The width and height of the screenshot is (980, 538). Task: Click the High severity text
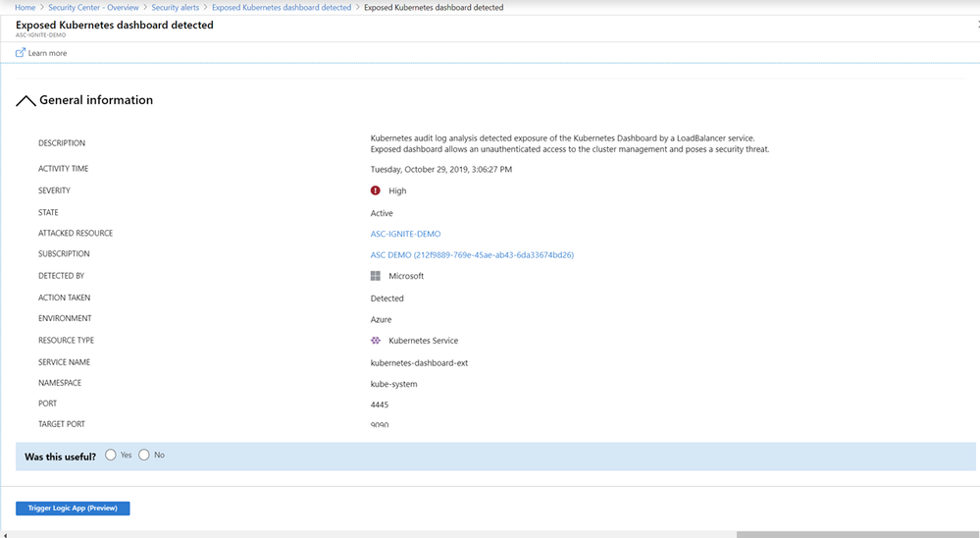(397, 190)
